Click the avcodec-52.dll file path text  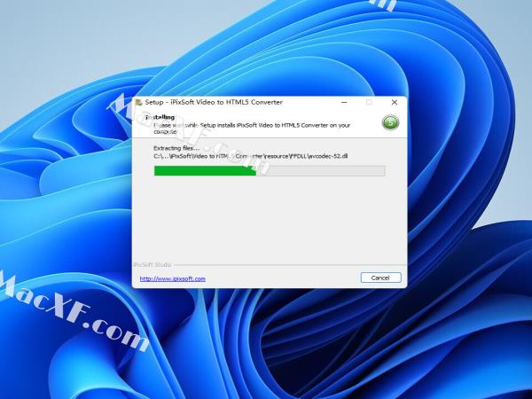tap(251, 156)
